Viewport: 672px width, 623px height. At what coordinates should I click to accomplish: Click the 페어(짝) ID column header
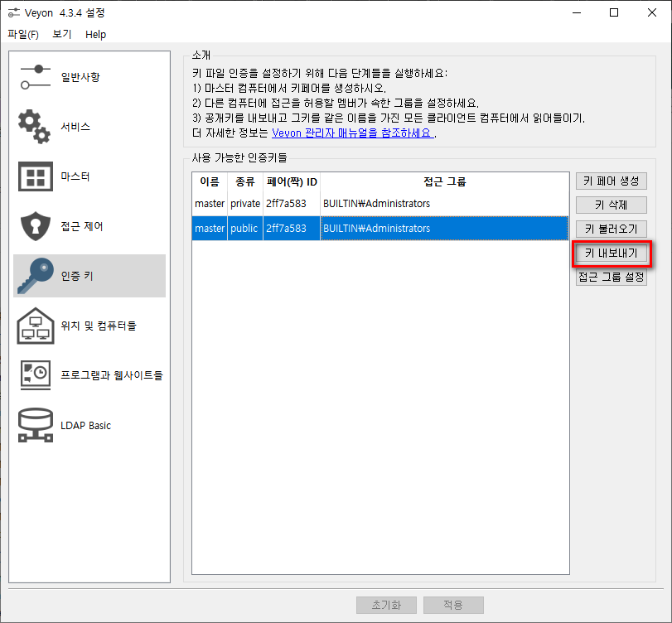click(292, 181)
